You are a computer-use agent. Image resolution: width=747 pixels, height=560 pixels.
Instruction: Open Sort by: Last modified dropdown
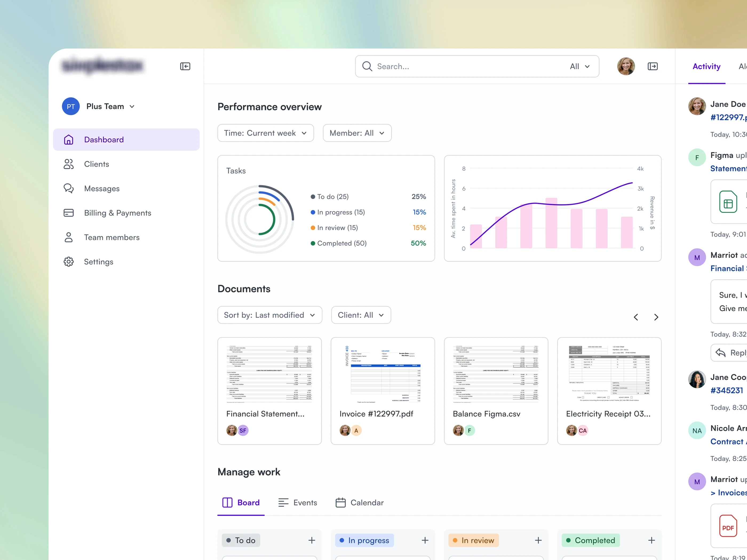[x=269, y=315]
